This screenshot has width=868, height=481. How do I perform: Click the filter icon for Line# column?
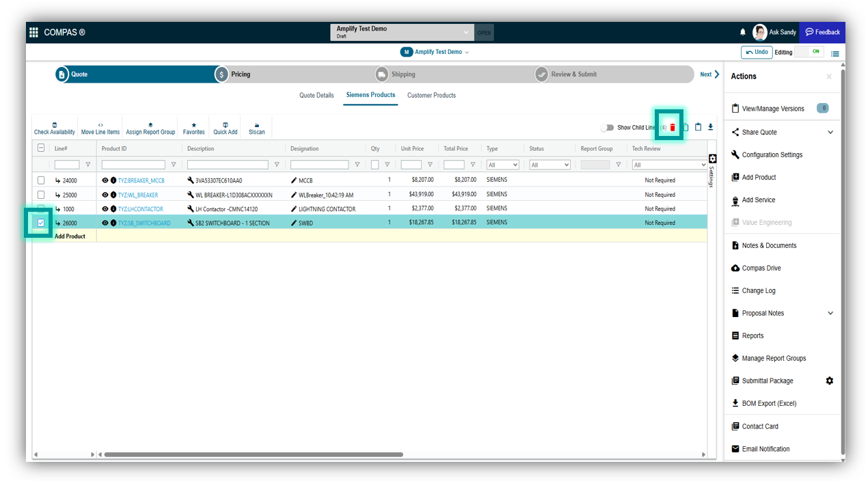coord(87,165)
